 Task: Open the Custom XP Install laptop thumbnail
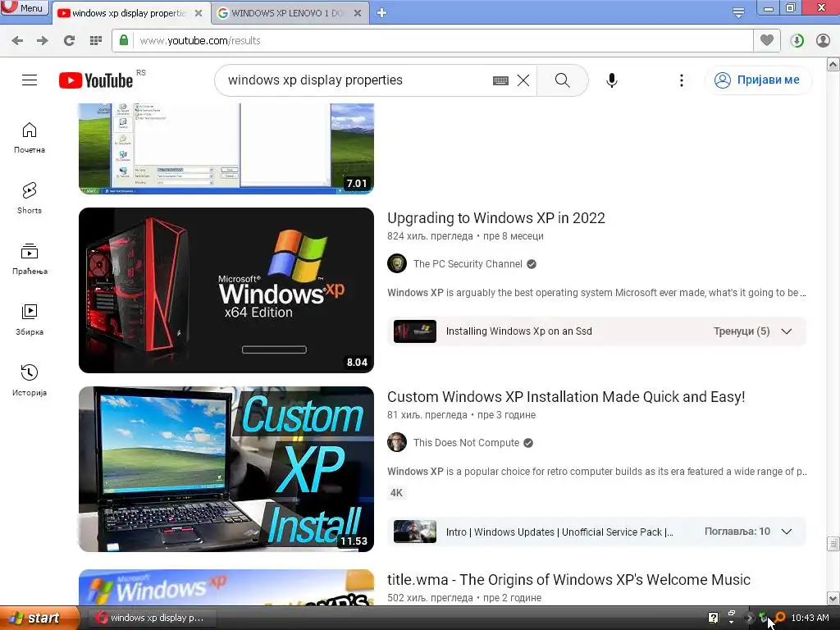point(226,469)
